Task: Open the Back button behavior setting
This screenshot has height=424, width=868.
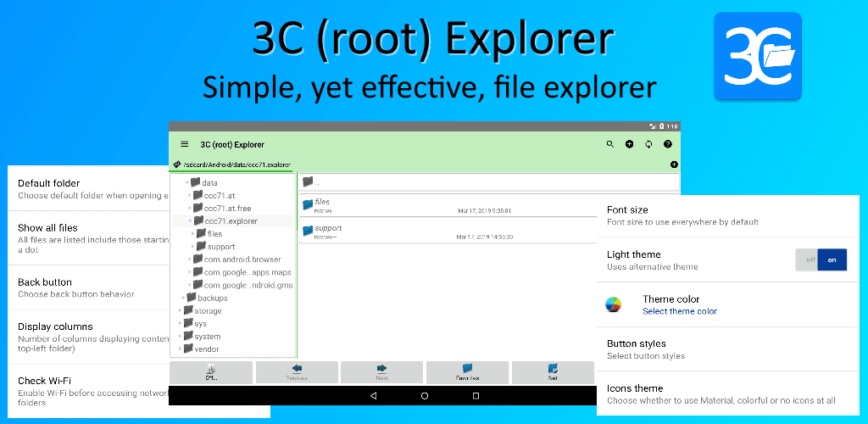Action: tap(88, 287)
